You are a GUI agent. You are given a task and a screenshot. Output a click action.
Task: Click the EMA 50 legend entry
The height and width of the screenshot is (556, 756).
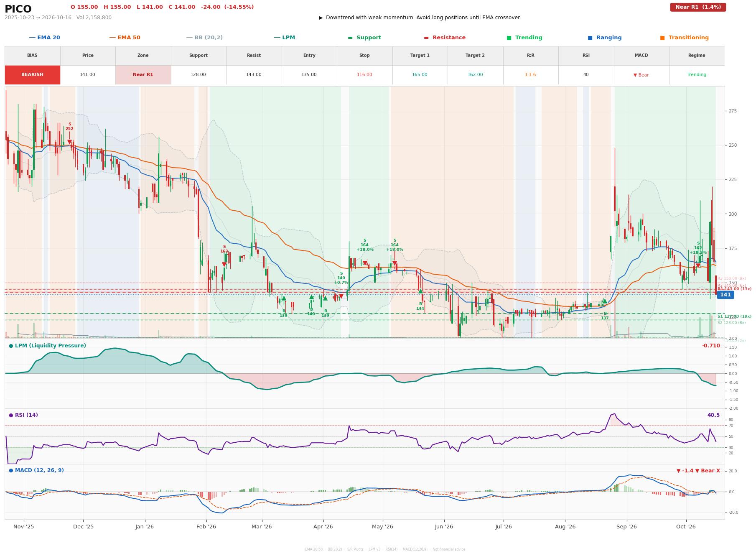[125, 38]
